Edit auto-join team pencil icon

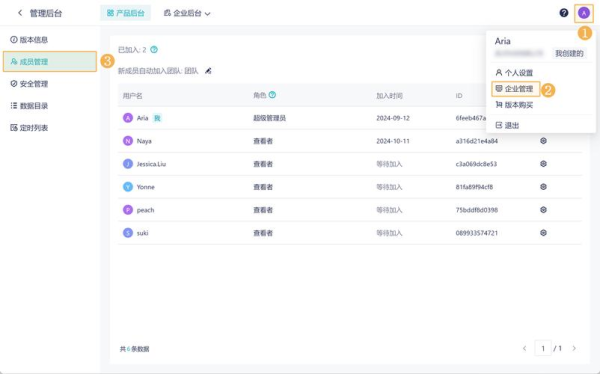coord(208,70)
